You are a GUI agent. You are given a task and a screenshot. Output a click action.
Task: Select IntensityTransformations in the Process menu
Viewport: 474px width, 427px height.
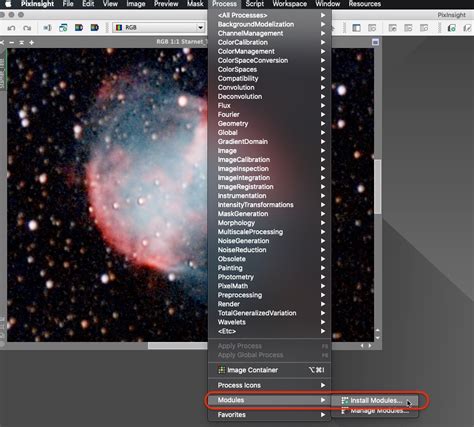coord(269,205)
